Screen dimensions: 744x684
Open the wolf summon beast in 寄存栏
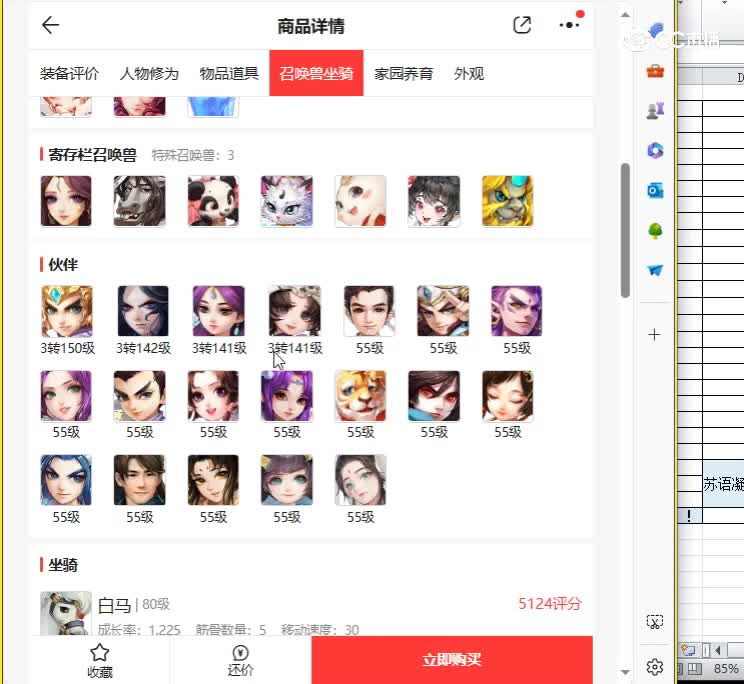140,201
